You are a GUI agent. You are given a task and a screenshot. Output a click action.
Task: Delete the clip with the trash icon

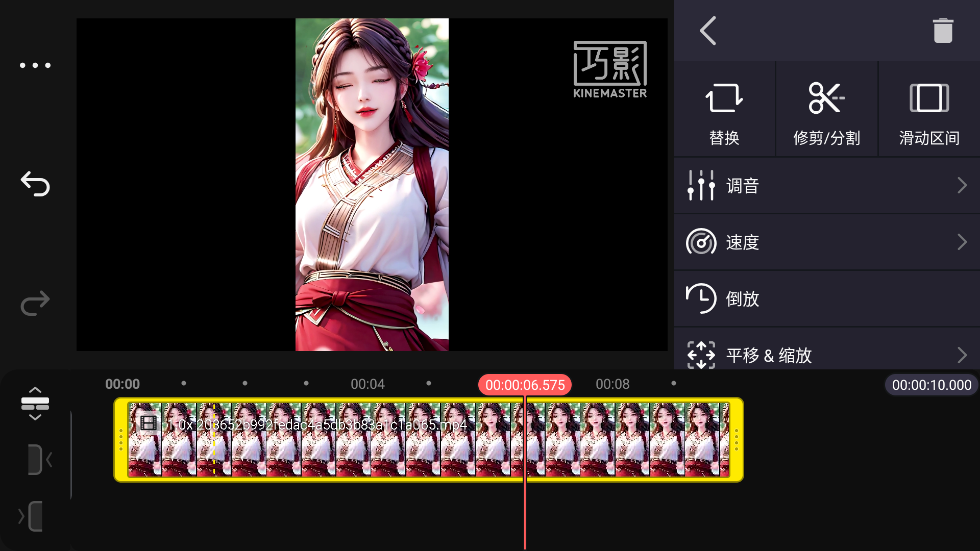pos(943,31)
